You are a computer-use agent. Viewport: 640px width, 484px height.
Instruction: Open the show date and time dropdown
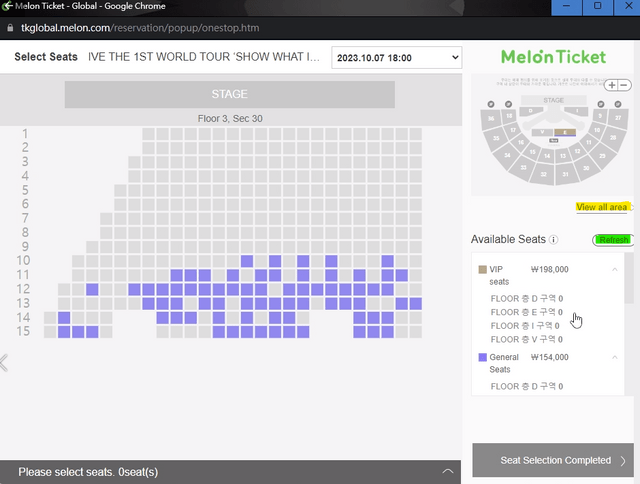point(396,57)
